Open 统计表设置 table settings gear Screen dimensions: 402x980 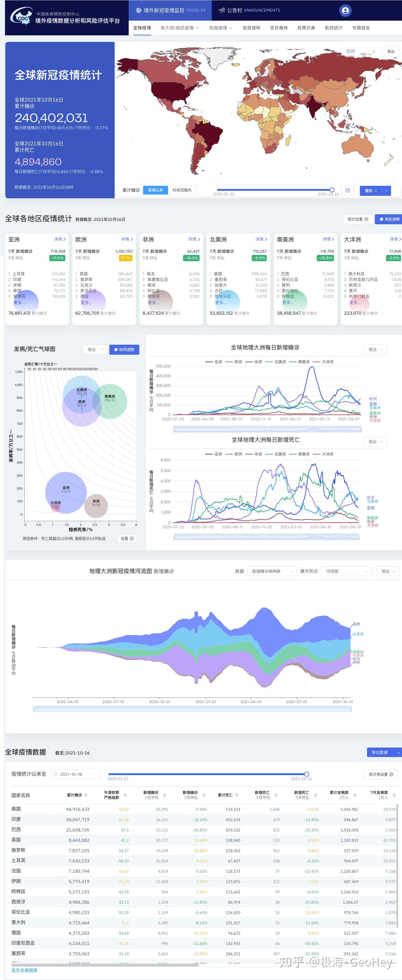[x=381, y=774]
